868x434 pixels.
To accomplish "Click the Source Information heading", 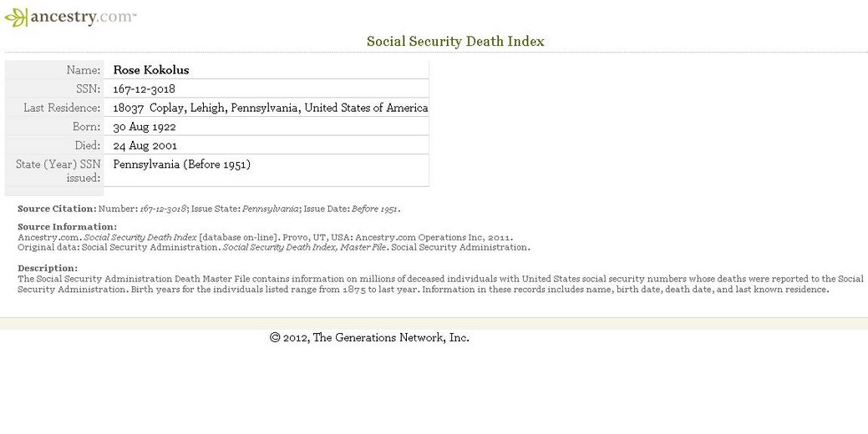I will 67,227.
